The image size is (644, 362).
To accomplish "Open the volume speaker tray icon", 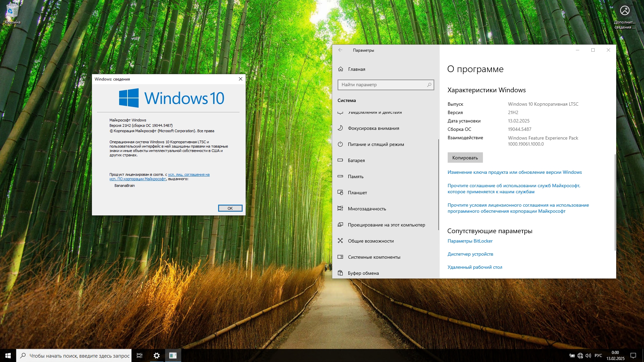I will pos(588,356).
